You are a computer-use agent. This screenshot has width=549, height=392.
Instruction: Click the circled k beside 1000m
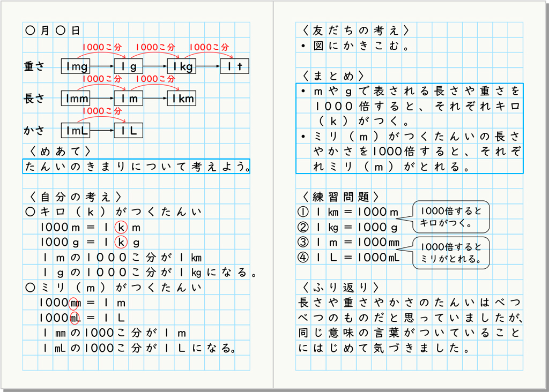[121, 228]
